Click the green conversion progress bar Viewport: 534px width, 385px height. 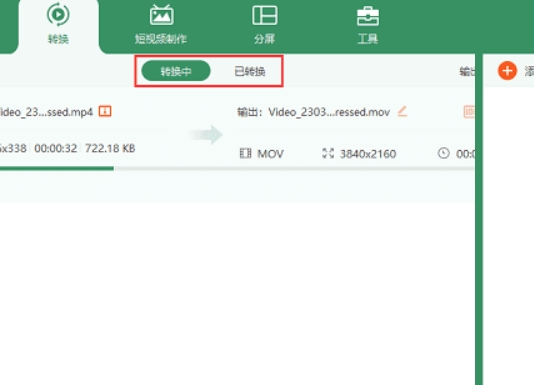pos(57,168)
